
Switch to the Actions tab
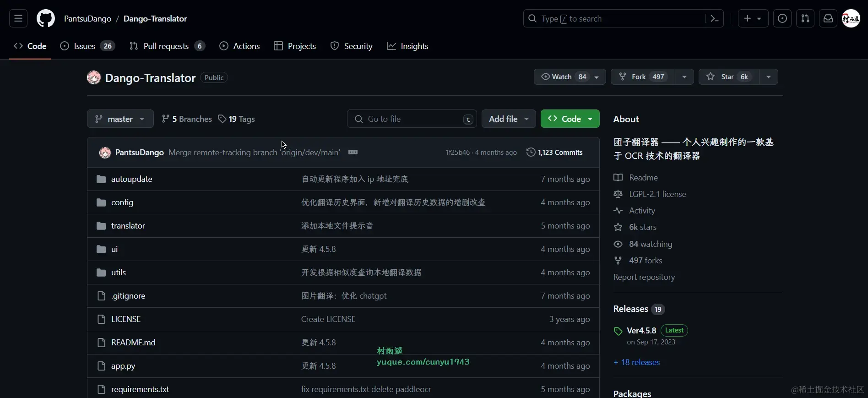click(239, 46)
